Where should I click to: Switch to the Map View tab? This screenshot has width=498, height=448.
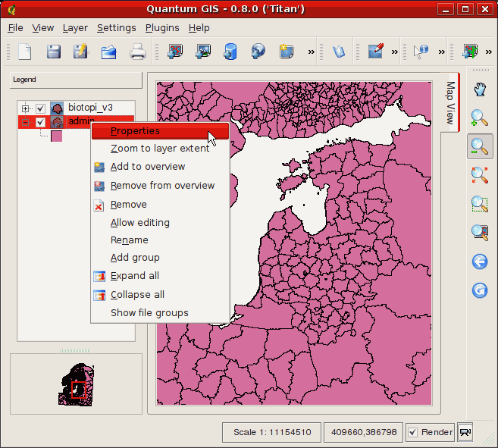pos(450,102)
